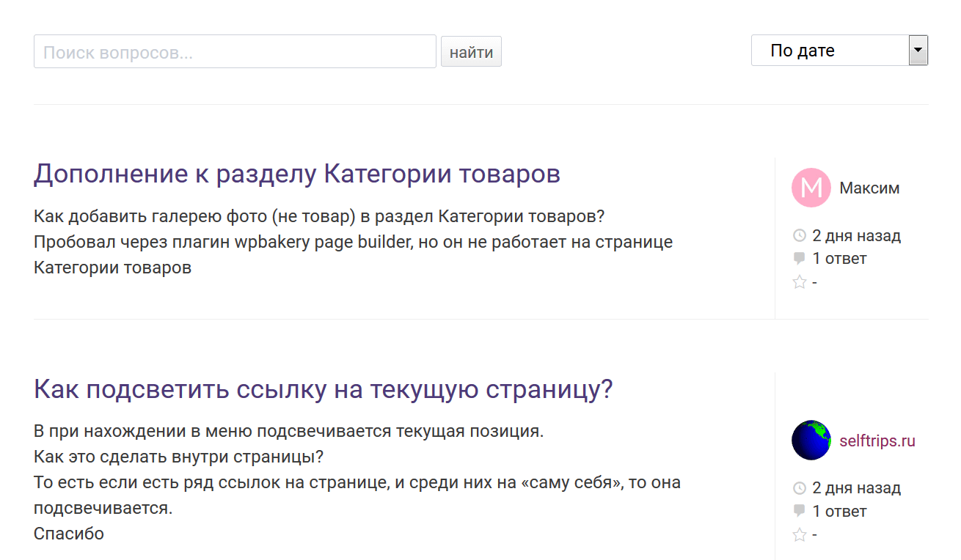Image resolution: width=961 pixels, height=560 pixels.
Task: Click '1 ответ' under Максим's question
Action: [839, 259]
